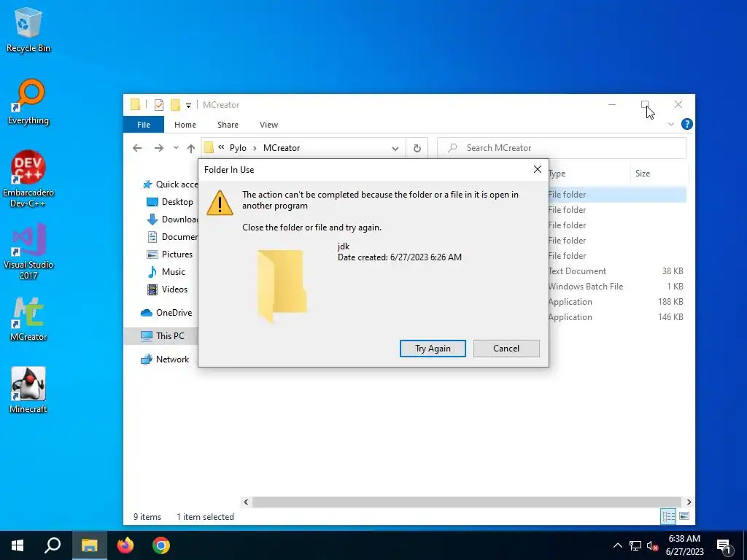Select the Minecraft desktop icon
The height and width of the screenshot is (560, 747).
28,390
